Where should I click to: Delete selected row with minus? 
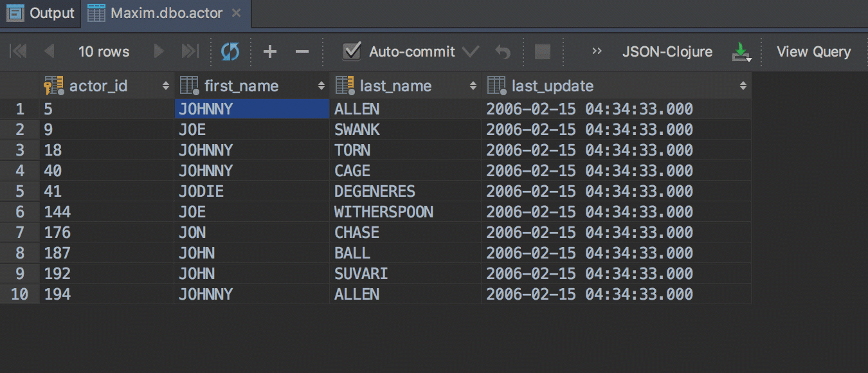click(302, 51)
